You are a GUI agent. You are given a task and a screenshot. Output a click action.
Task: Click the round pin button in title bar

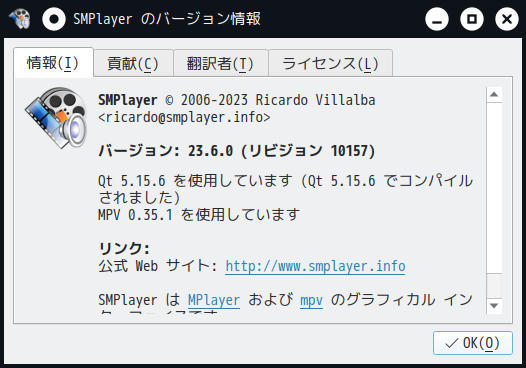54,19
